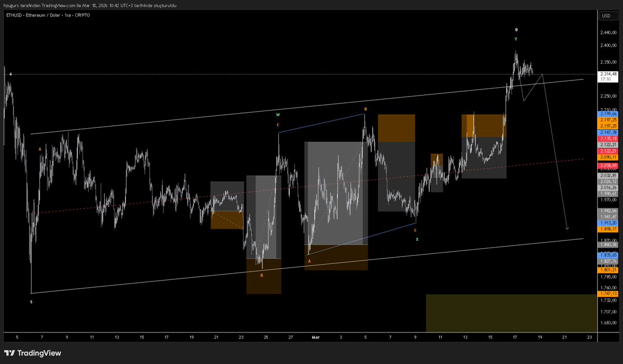Select the gray 1.942,66 price label

[x=608, y=211]
